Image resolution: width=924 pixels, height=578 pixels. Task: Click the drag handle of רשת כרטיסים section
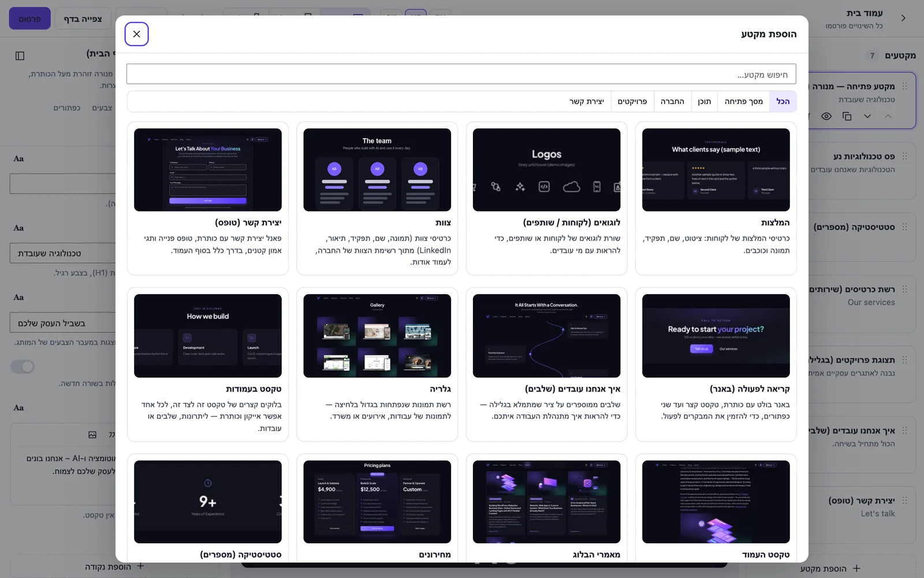[x=905, y=289]
